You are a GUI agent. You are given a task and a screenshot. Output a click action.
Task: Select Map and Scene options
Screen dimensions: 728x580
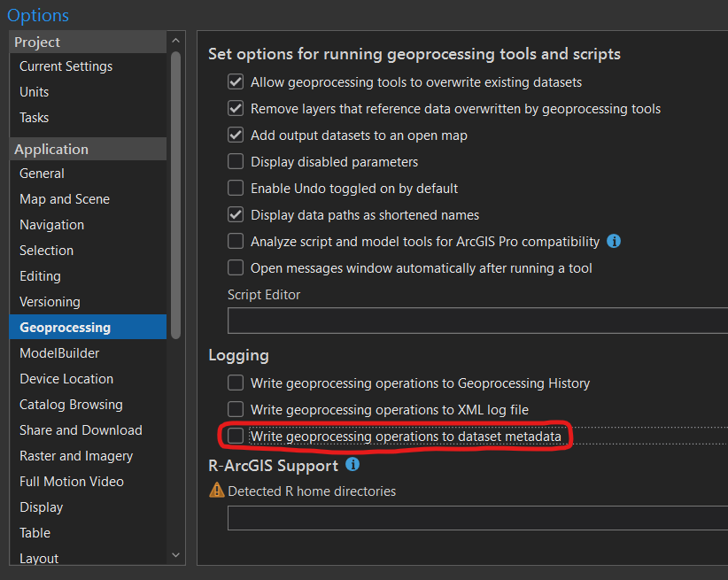tap(65, 199)
